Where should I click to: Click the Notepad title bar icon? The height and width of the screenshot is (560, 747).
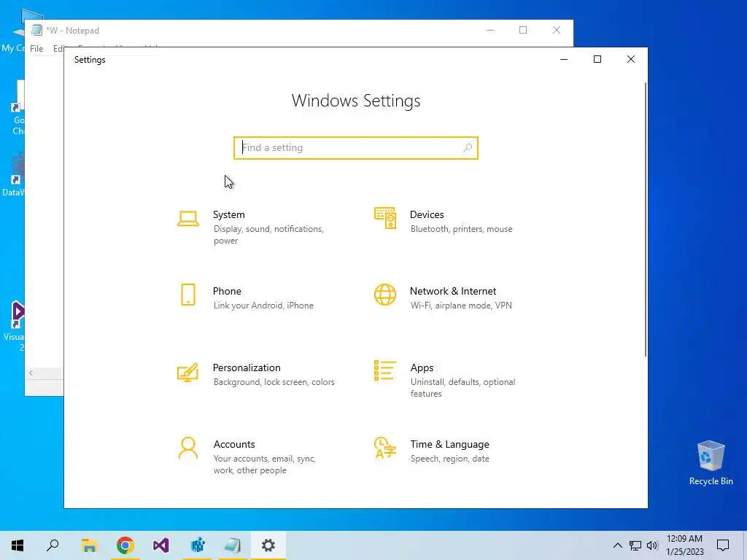[36, 30]
